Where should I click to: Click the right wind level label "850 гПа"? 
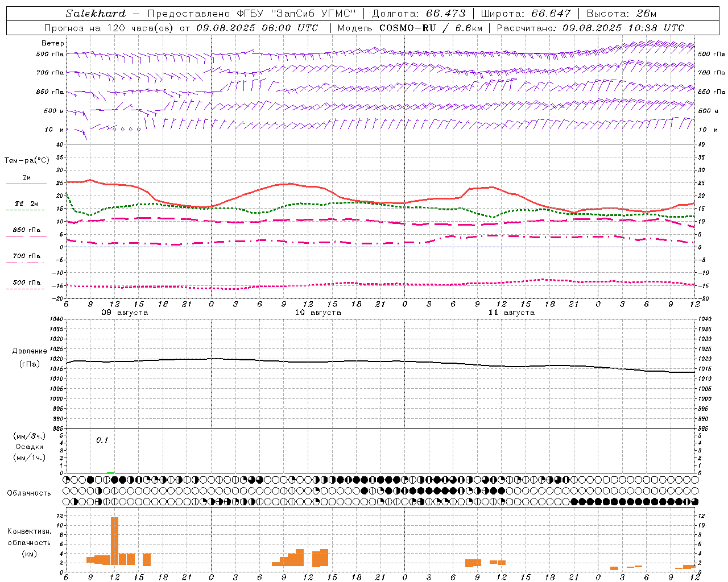[x=712, y=92]
